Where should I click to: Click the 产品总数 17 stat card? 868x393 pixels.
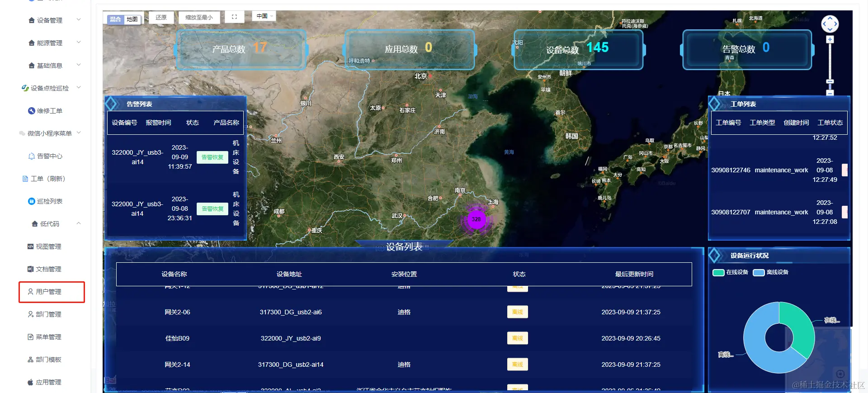tap(241, 49)
